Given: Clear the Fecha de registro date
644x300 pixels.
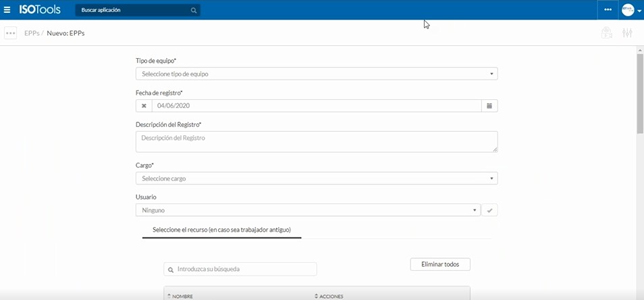Looking at the screenshot, I should click(144, 106).
